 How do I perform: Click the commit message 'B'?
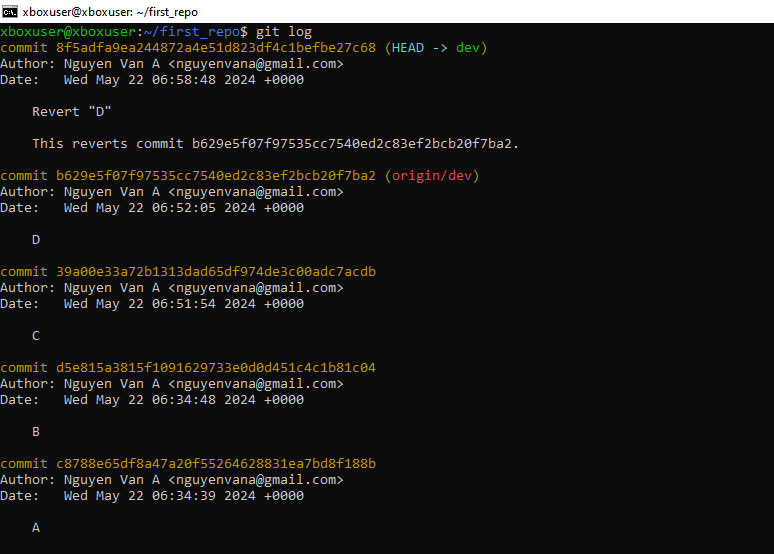[x=36, y=432]
